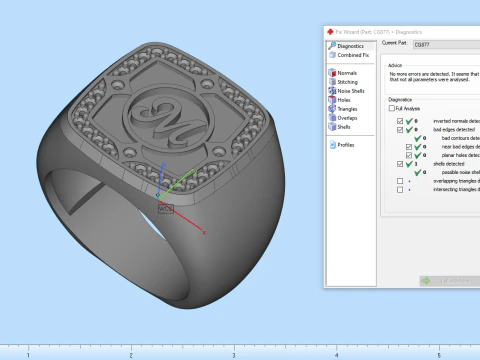Screen dimensions: 480x360
Task: Uncheck inverted normals detection
Action: tap(400, 121)
